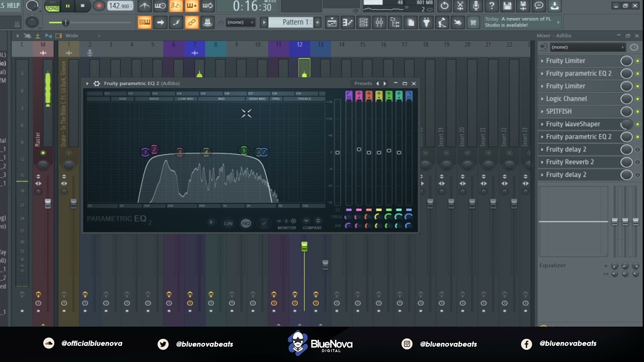Open the Logic Channel effect slot
The width and height of the screenshot is (644, 362).
pos(567,99)
